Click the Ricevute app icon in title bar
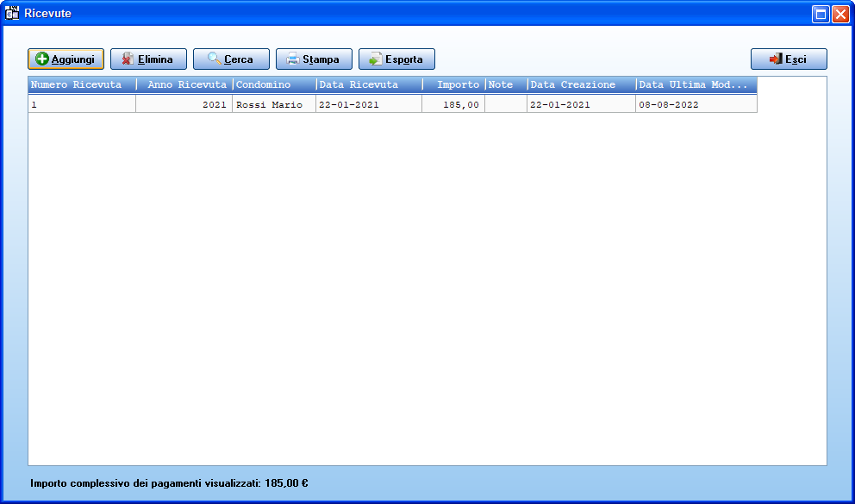This screenshot has width=855, height=504. (x=12, y=13)
